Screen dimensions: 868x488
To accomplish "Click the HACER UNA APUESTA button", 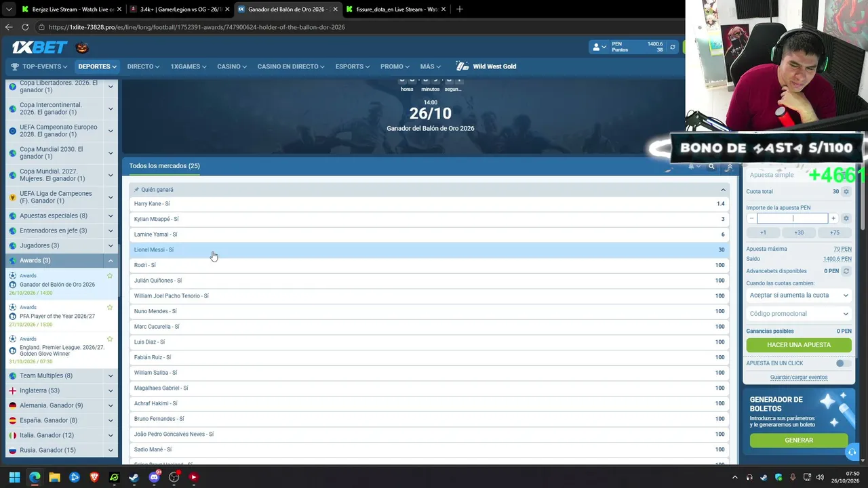I will point(799,345).
